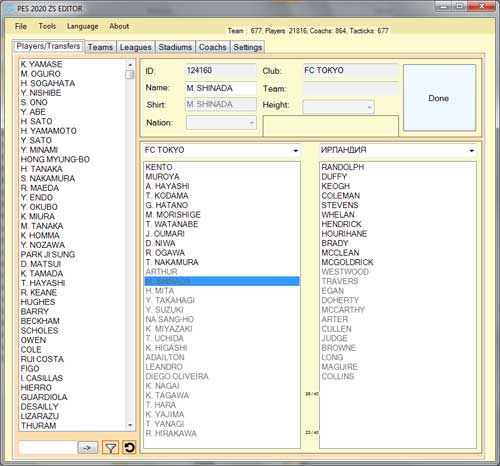Image resolution: width=500 pixels, height=466 pixels.
Task: Open the About menu
Action: pyautogui.click(x=119, y=26)
